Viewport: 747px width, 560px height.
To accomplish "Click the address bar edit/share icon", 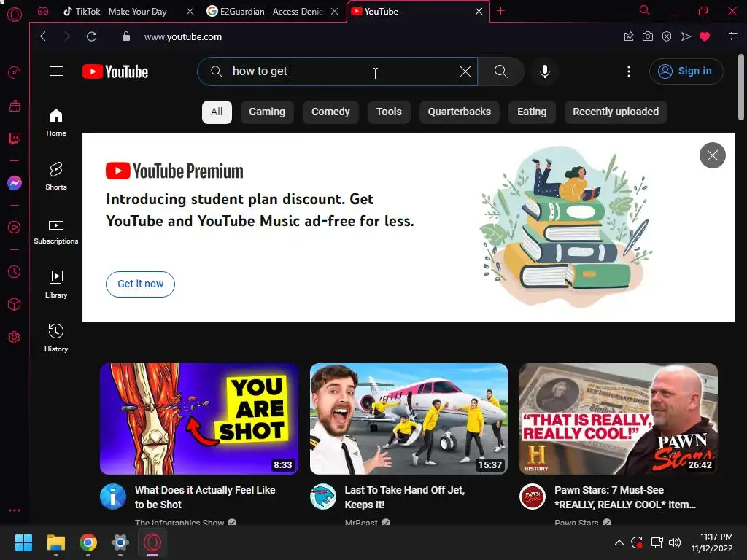I will click(x=629, y=36).
